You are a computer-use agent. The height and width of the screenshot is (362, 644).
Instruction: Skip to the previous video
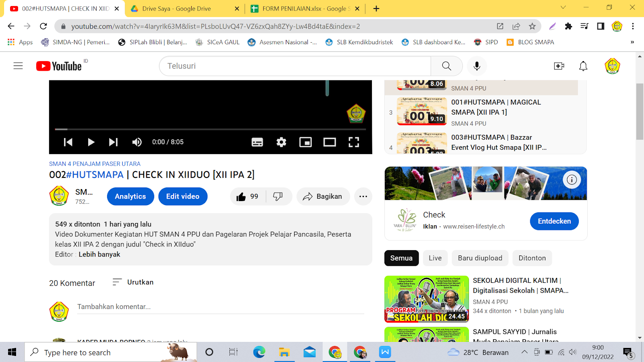click(x=68, y=142)
